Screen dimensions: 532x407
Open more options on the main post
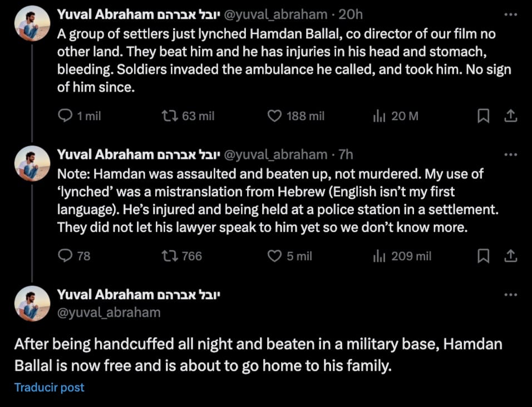click(x=510, y=295)
